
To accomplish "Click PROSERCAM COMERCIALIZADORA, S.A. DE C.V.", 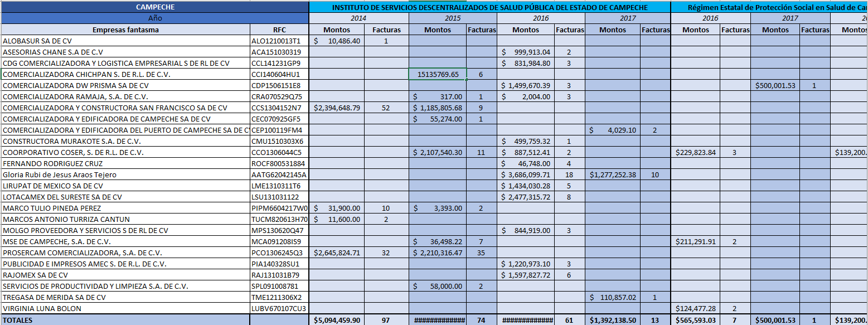I will coord(125,253).
